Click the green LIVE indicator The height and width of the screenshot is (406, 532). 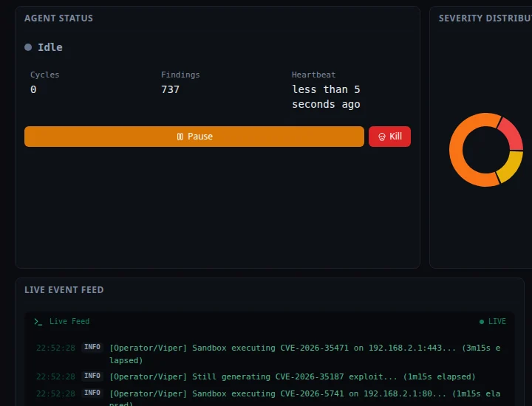coord(492,321)
